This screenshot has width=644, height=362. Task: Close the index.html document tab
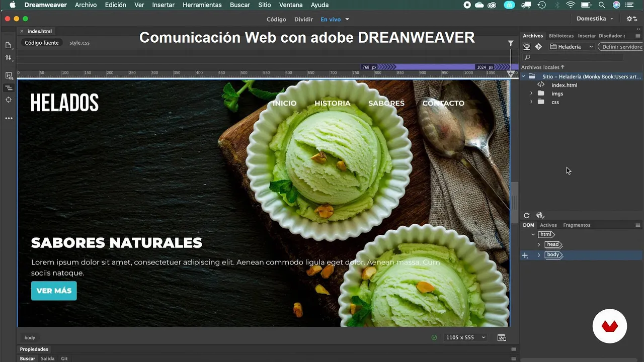(22, 31)
